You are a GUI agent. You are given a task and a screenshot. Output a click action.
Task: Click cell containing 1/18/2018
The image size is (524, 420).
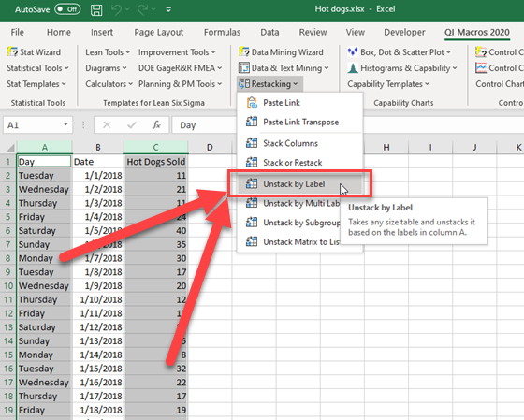tap(98, 410)
